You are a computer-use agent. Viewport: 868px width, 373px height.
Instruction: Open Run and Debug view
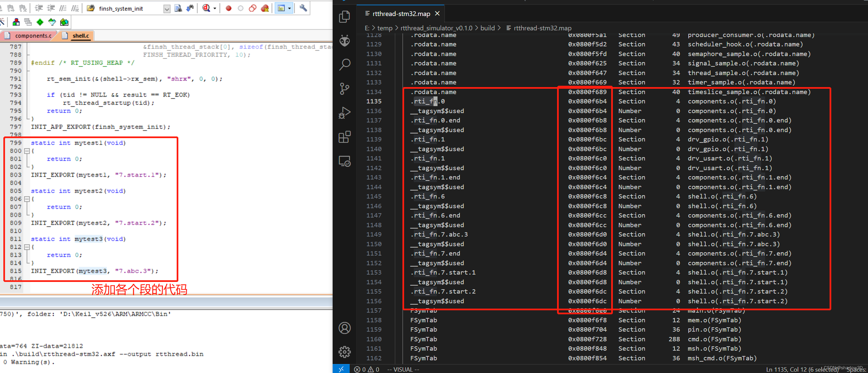pyautogui.click(x=344, y=113)
